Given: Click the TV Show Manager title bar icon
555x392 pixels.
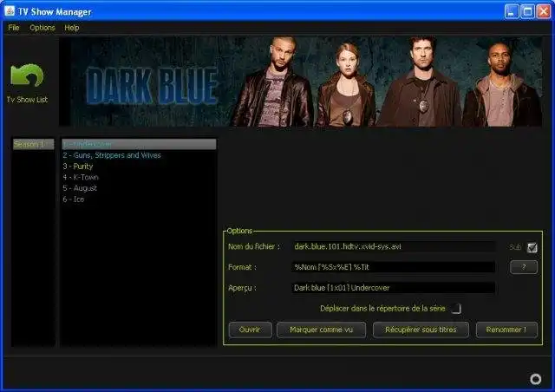Looking at the screenshot, I should [10, 11].
